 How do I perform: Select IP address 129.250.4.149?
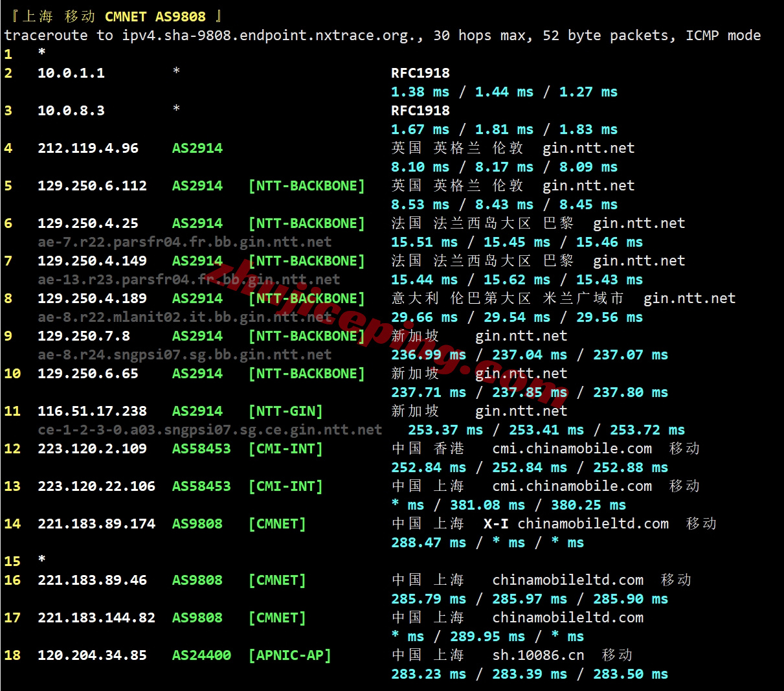[92, 261]
